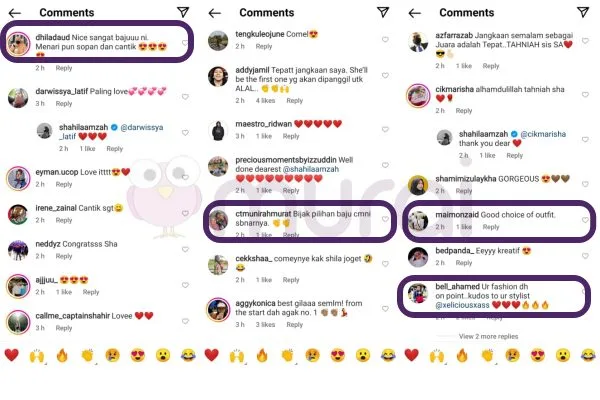Viewport: 600px width, 400px height.
Task: Like tengkuleojune's Comel comment
Action: click(385, 39)
